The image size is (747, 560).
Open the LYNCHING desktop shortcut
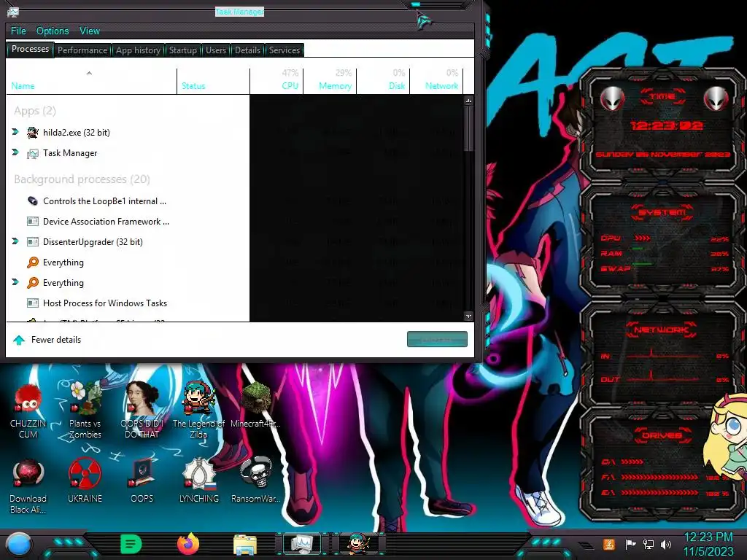(198, 481)
